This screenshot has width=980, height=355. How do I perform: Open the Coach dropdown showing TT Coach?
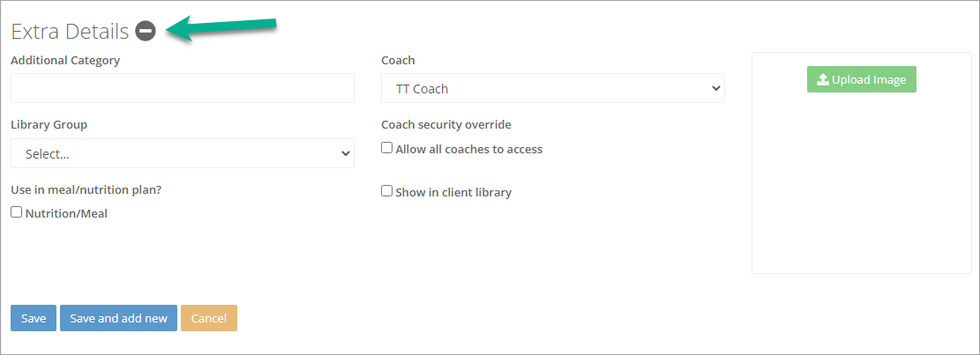[553, 88]
